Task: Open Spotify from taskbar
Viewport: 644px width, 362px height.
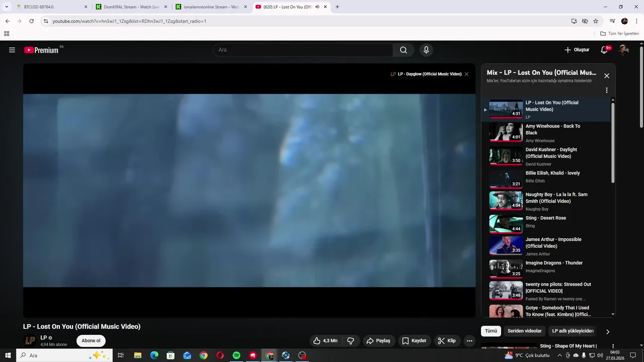Action: (x=236, y=355)
